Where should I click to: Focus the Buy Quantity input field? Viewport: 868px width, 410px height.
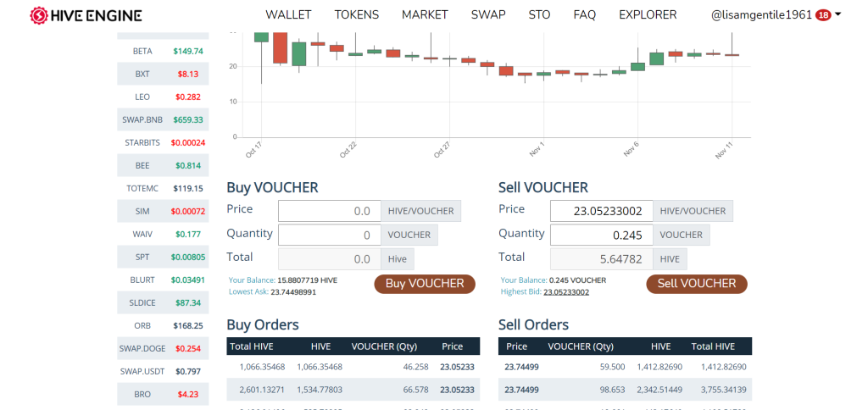pos(330,235)
